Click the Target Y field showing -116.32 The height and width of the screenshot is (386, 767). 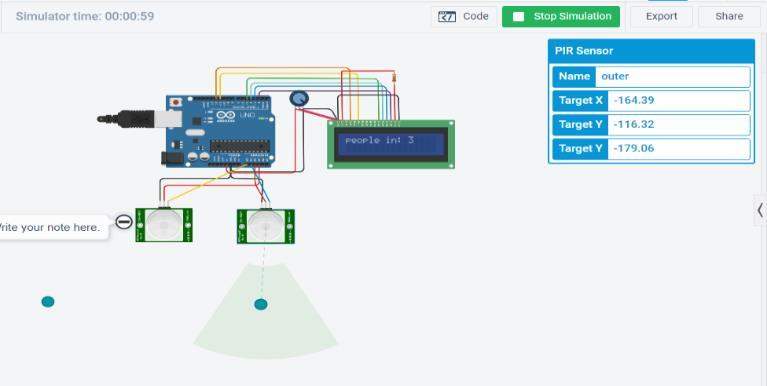pos(678,125)
